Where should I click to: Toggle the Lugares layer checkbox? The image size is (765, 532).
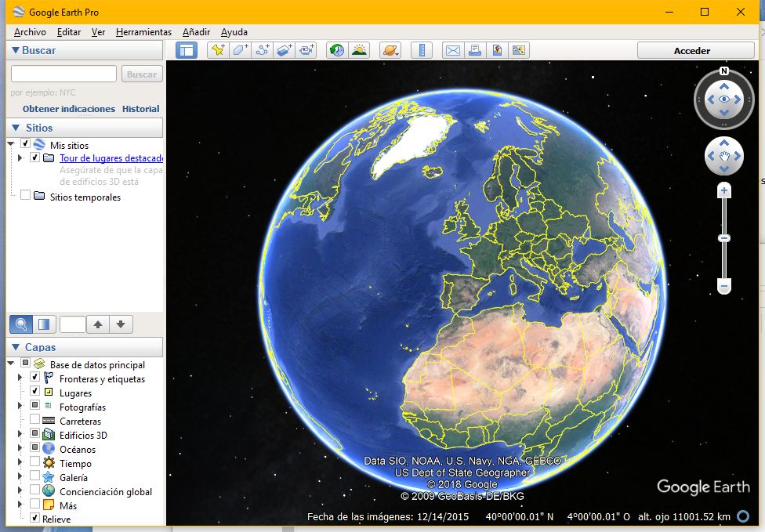tap(34, 391)
